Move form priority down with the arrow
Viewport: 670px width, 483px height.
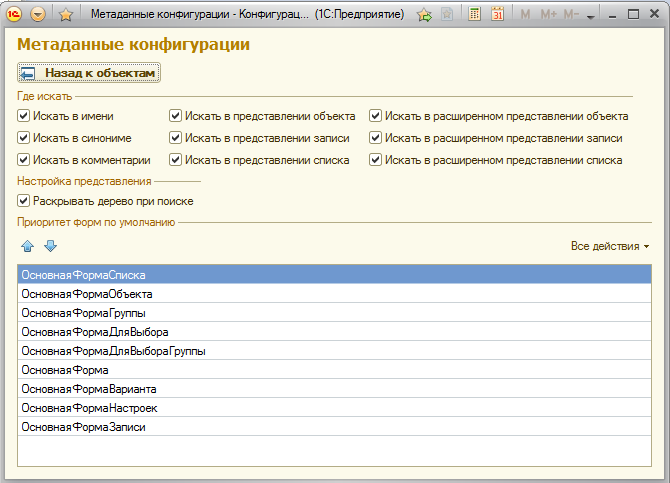click(x=50, y=246)
